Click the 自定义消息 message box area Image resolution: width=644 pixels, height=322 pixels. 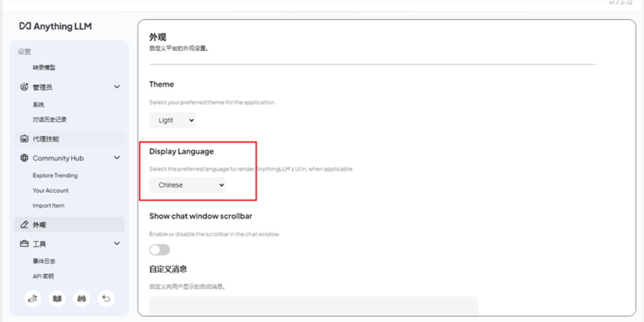click(314, 306)
